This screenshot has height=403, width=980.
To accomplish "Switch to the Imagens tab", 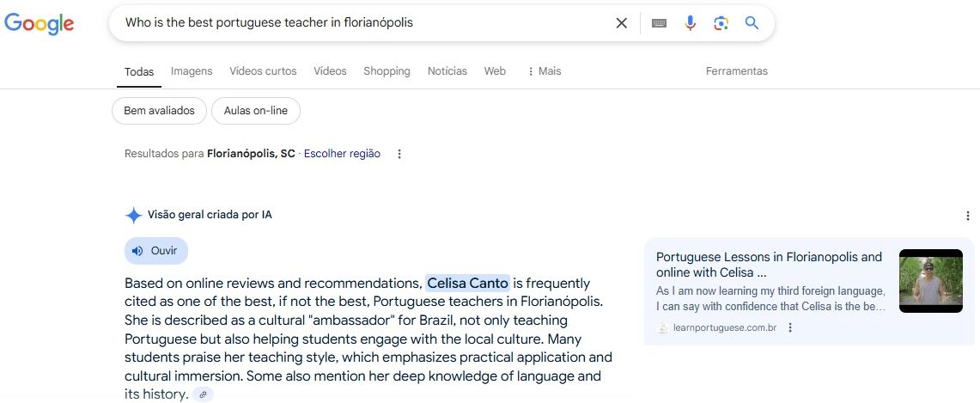I will tap(192, 71).
